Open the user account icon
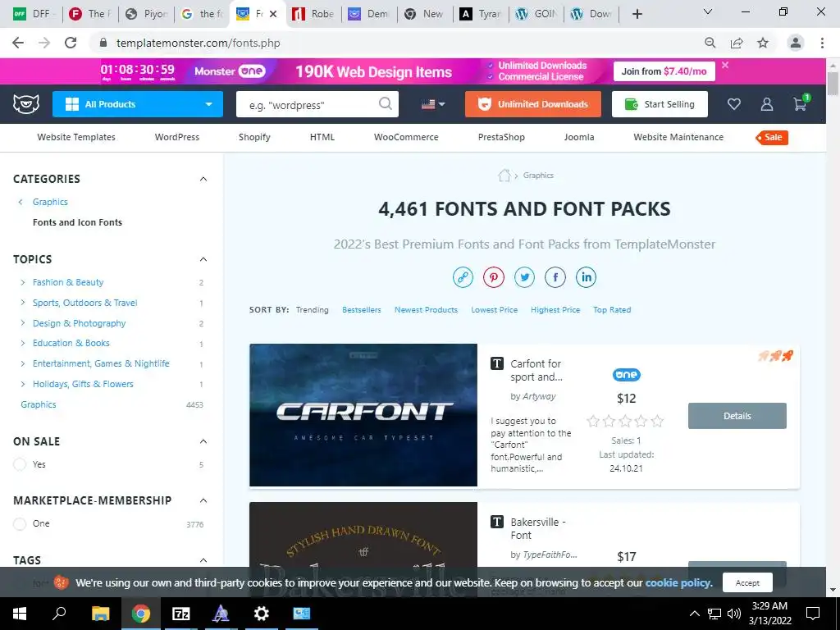 767,104
